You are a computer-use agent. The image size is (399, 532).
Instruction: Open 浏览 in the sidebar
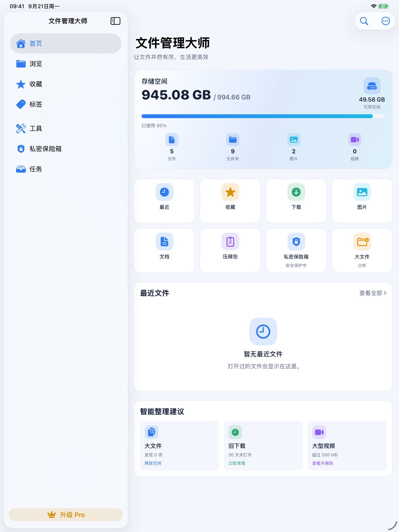(66, 64)
